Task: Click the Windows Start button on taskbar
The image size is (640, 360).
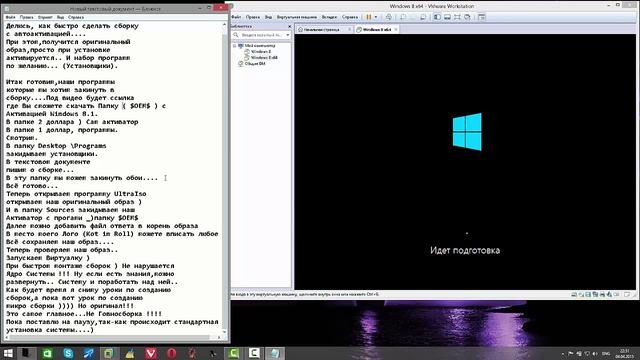Action: click(x=8, y=353)
